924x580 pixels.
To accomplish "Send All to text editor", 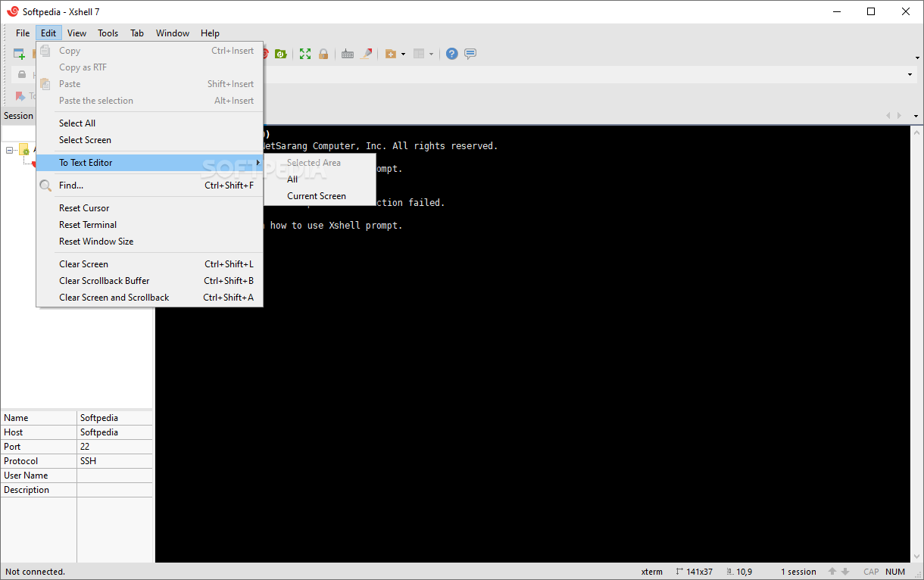I will pos(320,179).
